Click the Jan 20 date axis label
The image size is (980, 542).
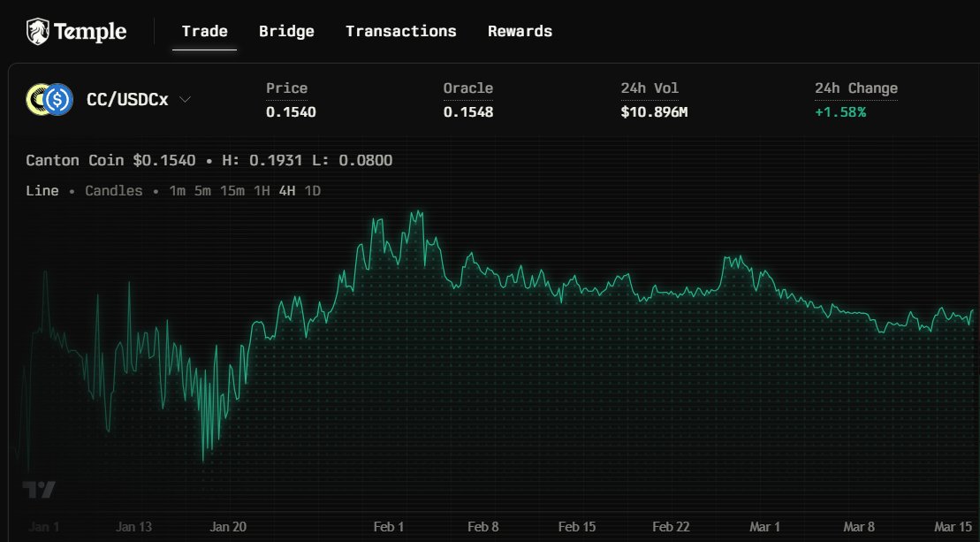228,526
